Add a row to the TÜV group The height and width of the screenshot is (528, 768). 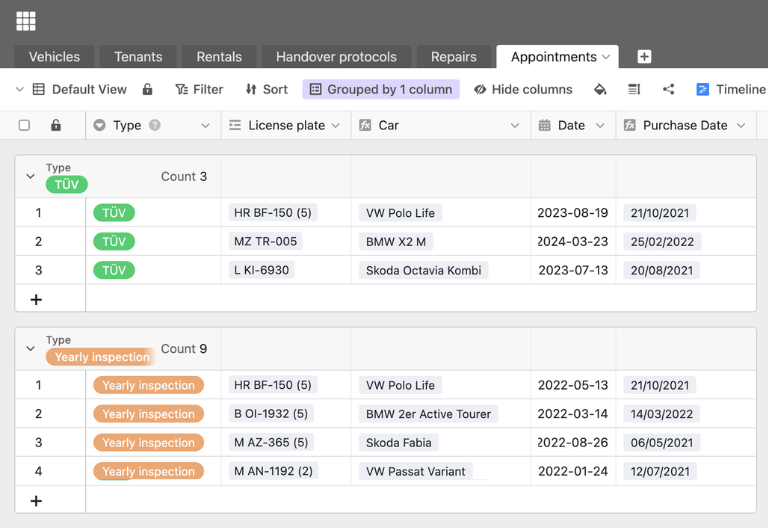point(37,299)
